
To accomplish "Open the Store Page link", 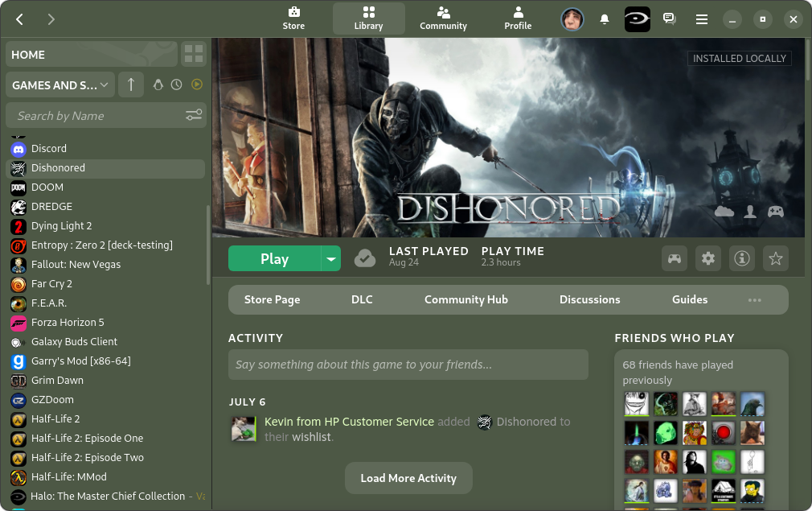I will (272, 299).
